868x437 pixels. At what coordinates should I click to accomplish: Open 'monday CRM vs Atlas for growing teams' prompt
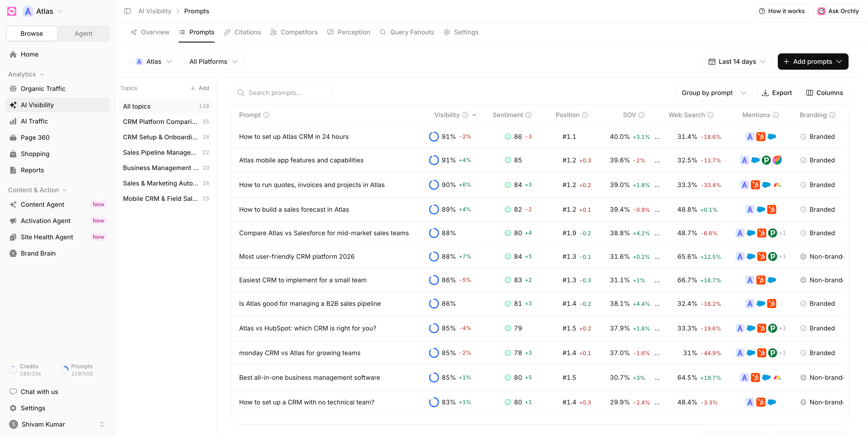(300, 353)
